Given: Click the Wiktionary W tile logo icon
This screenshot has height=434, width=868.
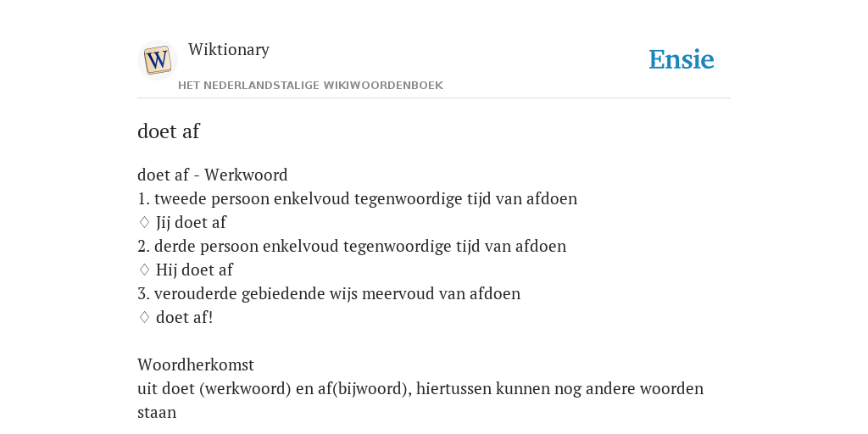Looking at the screenshot, I should (x=157, y=60).
